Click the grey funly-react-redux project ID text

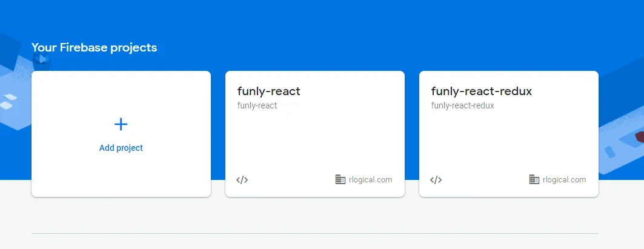tap(462, 105)
